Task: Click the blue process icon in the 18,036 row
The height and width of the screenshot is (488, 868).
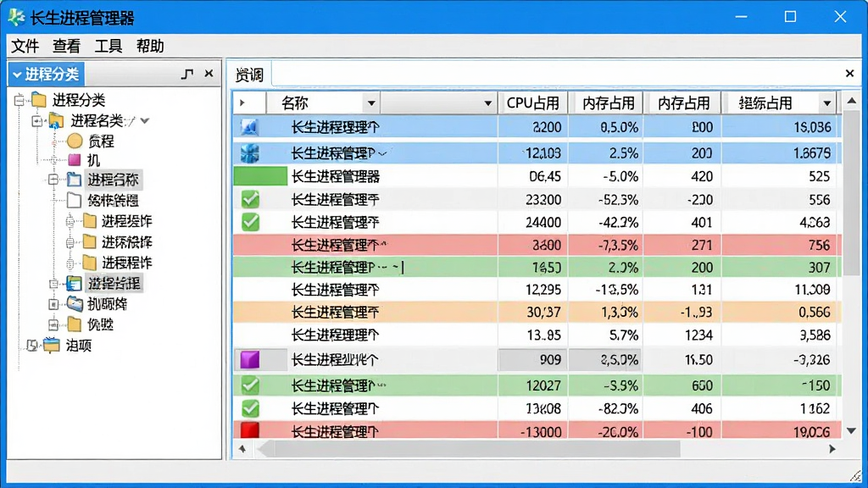Action: tap(250, 127)
